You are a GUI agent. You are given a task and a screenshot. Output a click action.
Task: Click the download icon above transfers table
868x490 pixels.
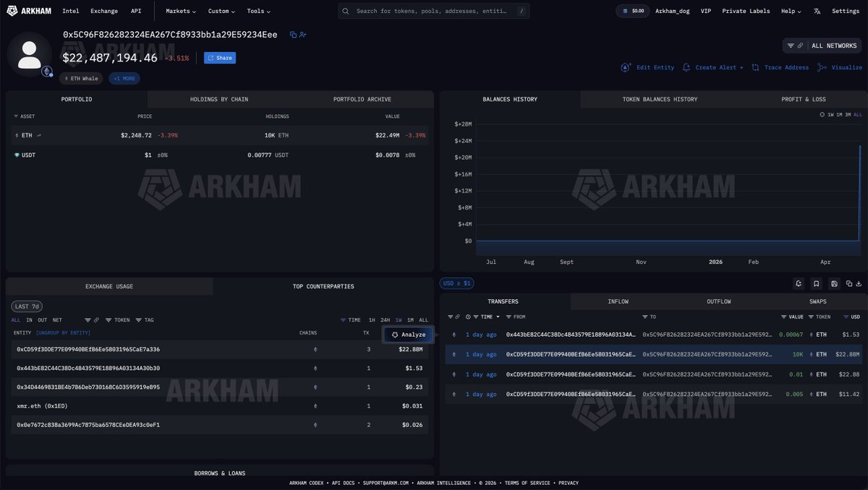(859, 283)
